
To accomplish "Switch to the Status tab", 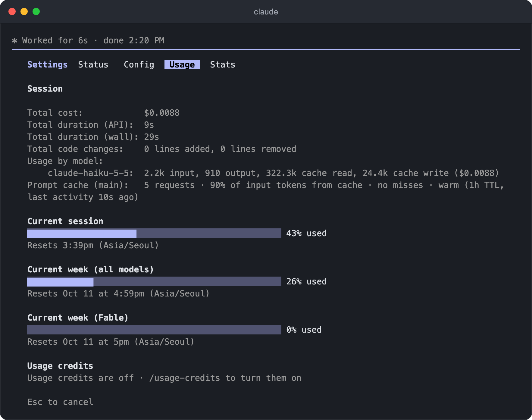I will [93, 64].
